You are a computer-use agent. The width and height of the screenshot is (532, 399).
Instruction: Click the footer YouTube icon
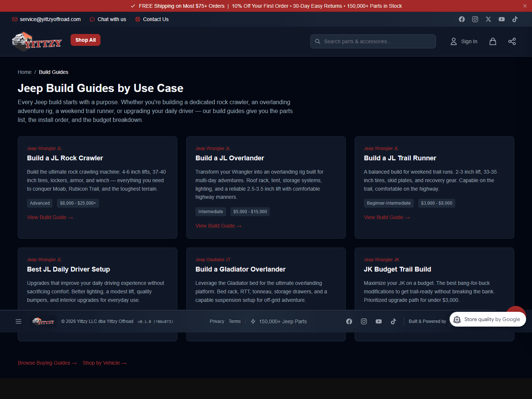click(379, 321)
